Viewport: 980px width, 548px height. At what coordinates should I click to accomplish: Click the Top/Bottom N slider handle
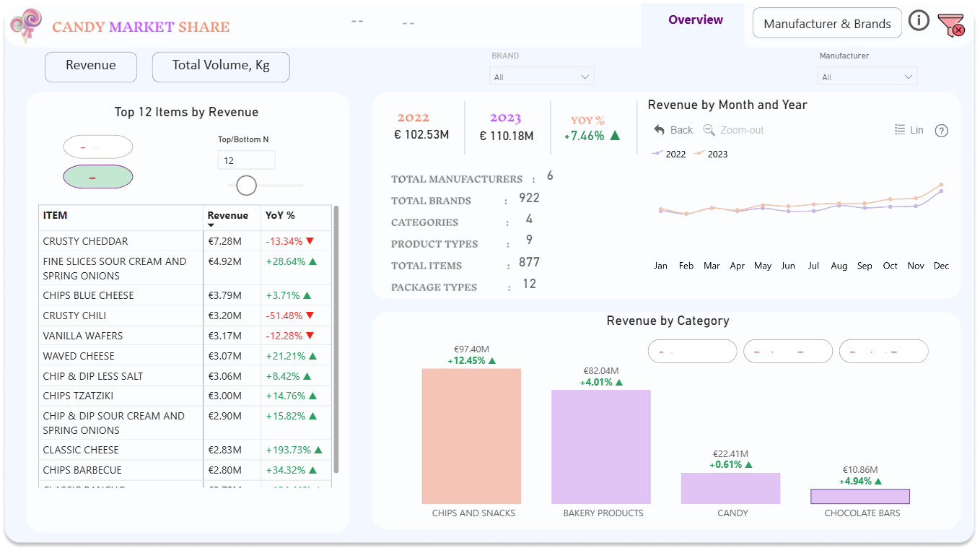[247, 186]
